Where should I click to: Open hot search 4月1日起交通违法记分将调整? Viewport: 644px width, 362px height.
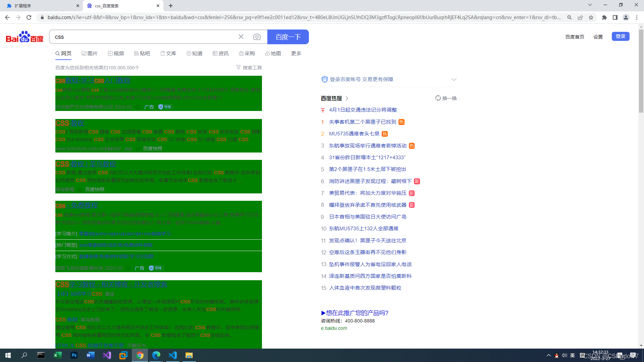pyautogui.click(x=363, y=110)
